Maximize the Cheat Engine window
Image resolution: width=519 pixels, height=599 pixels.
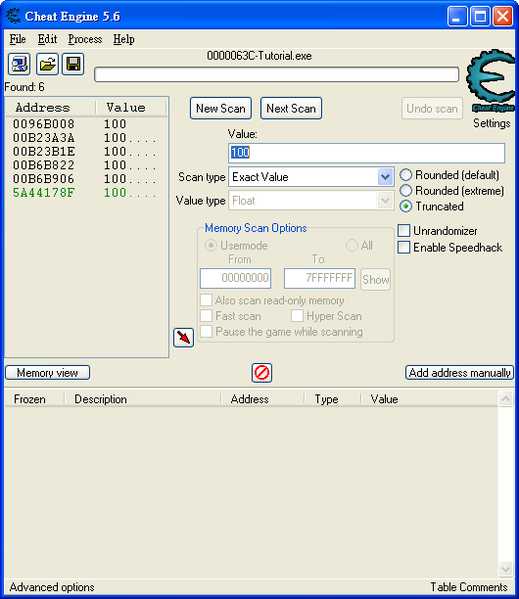(x=480, y=16)
